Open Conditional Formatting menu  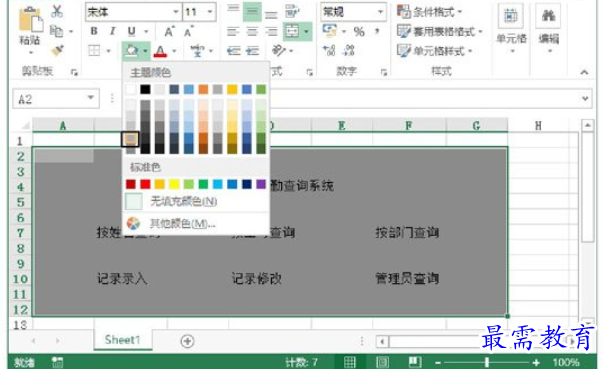[x=430, y=12]
